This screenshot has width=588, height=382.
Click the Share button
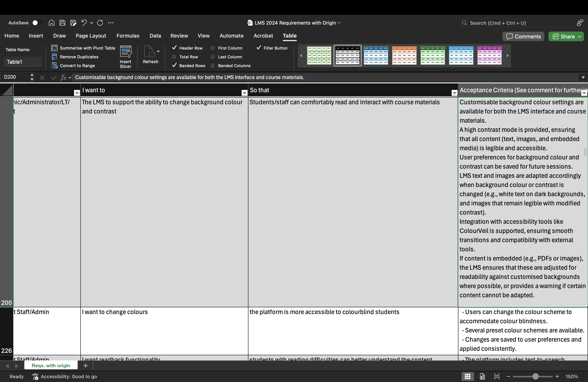coord(566,36)
